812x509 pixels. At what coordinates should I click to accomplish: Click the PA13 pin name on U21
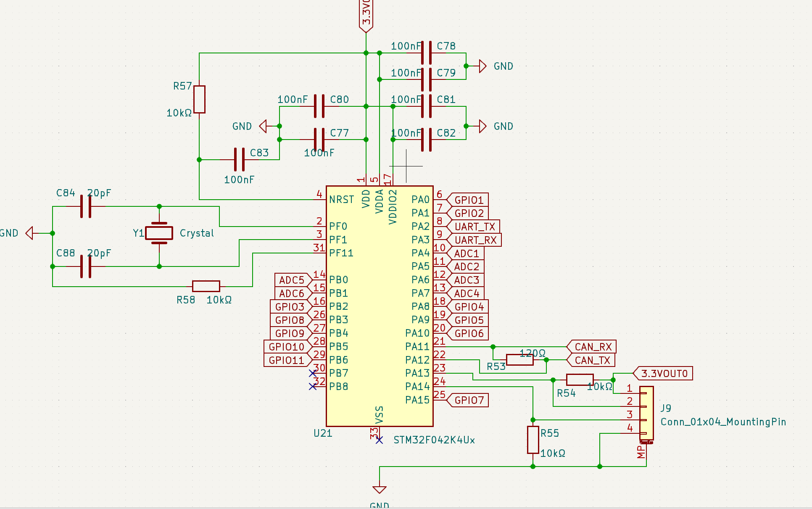coord(417,373)
